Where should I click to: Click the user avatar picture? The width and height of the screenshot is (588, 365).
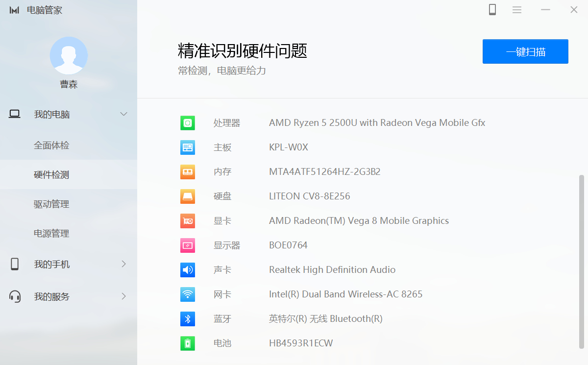[x=69, y=55]
